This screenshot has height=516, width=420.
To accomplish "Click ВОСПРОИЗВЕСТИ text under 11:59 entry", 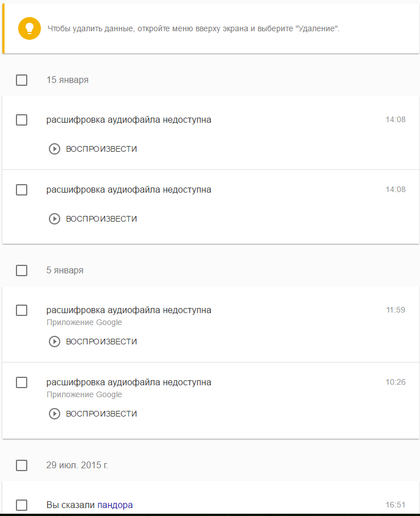I will pos(101,342).
